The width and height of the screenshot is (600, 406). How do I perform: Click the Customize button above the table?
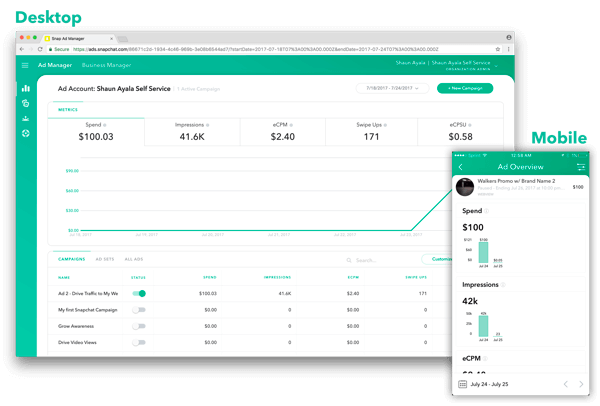point(437,259)
